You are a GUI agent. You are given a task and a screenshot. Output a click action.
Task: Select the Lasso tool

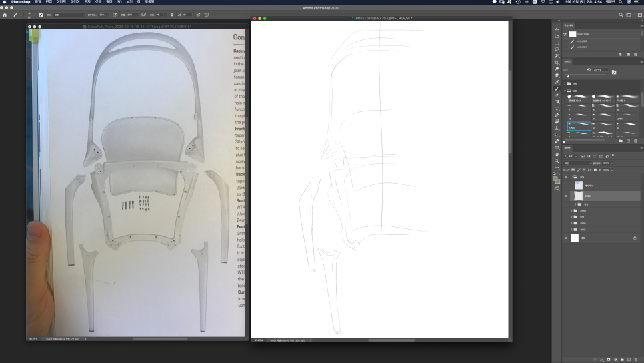(557, 49)
